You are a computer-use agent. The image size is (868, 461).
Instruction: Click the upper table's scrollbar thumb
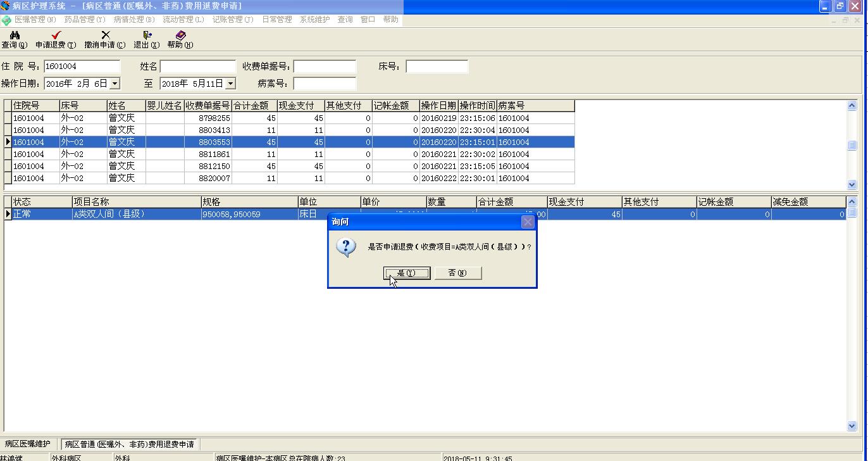pos(852,145)
